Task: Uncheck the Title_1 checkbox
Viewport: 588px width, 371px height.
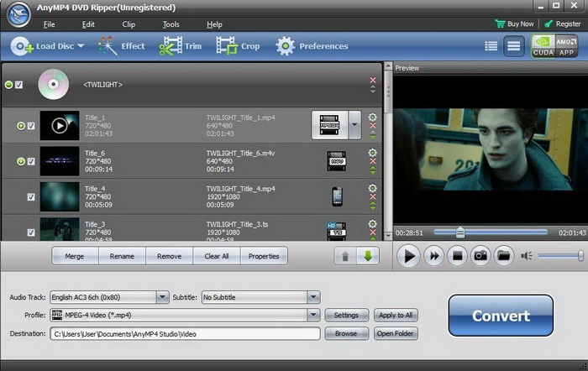Action: pos(31,126)
